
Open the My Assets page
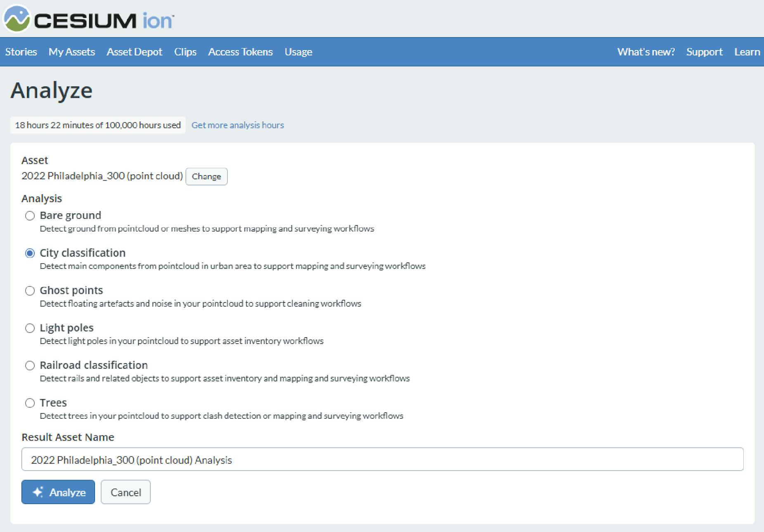coord(71,52)
